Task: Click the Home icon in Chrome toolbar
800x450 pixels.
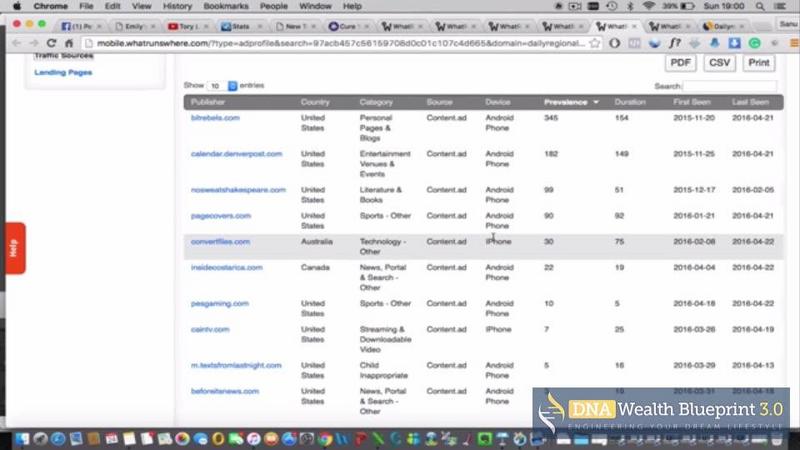Action: 69,43
